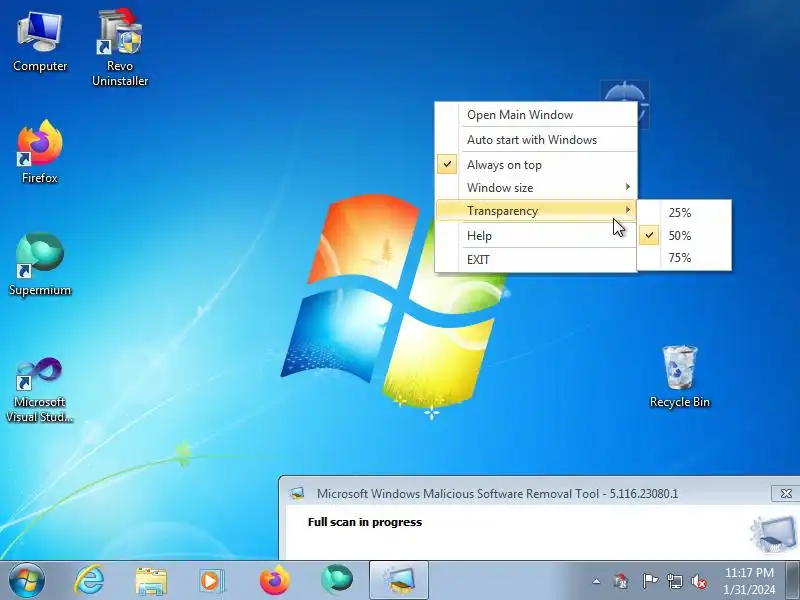The width and height of the screenshot is (800, 600).
Task: Show hidden tray icons arrow
Action: click(x=596, y=581)
